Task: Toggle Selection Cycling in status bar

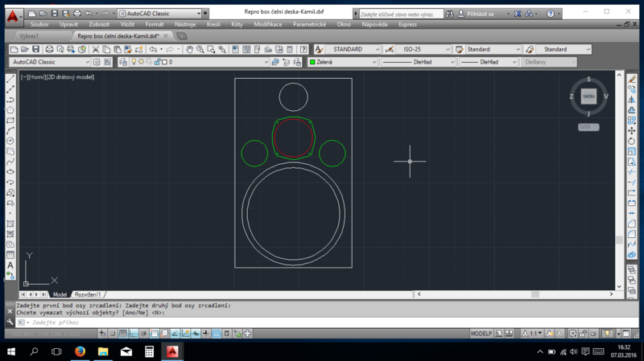Action: (x=237, y=334)
